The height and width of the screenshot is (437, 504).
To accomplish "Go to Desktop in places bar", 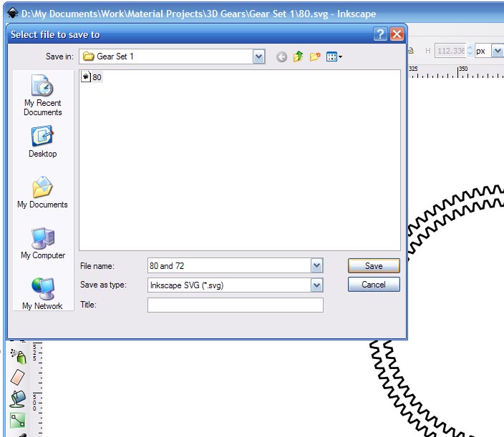I will 43,142.
